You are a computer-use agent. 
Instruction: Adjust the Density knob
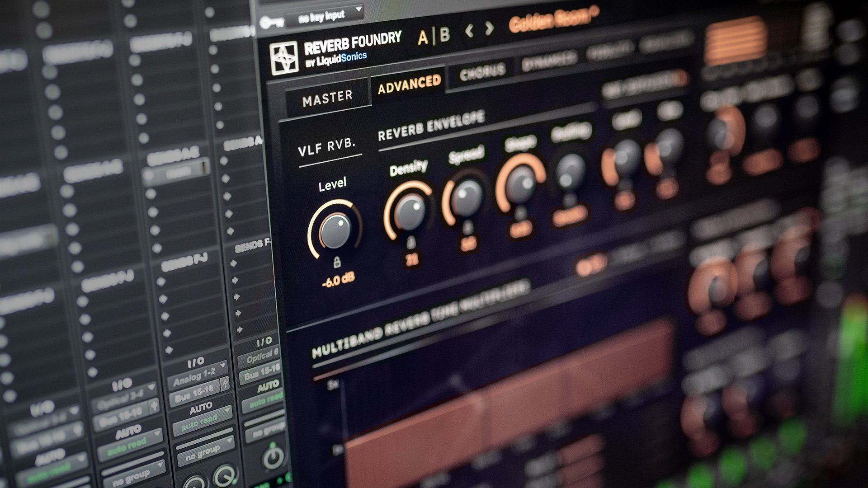click(x=409, y=211)
